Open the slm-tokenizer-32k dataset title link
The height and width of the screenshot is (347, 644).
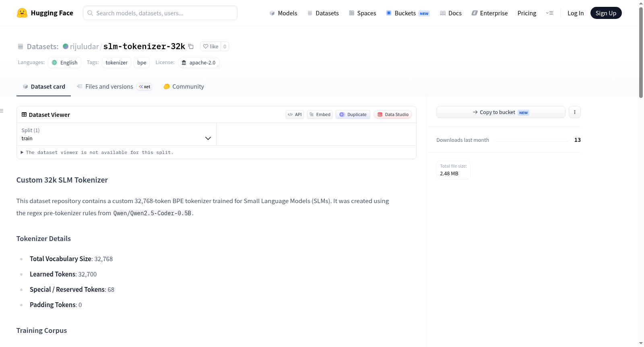(x=144, y=46)
